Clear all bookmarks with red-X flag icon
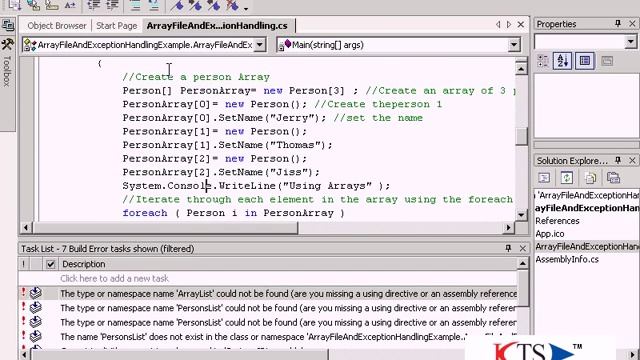This screenshot has width=640, height=360. click(x=232, y=5)
